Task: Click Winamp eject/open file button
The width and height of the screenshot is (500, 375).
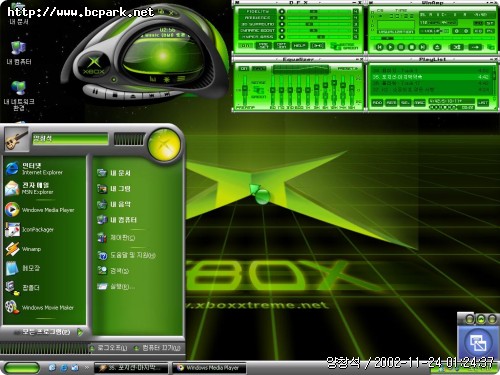Action: (437, 47)
